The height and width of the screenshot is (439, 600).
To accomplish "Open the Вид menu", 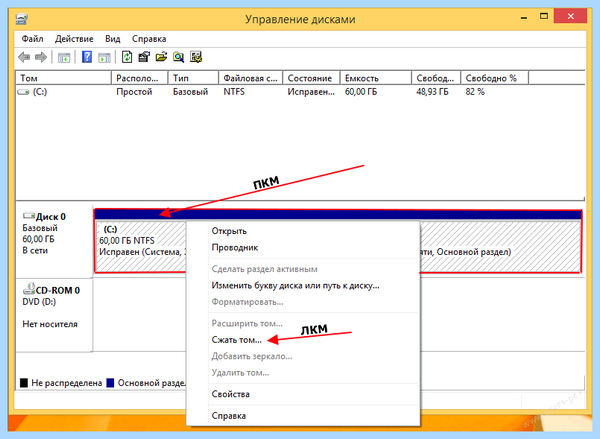I will (113, 39).
